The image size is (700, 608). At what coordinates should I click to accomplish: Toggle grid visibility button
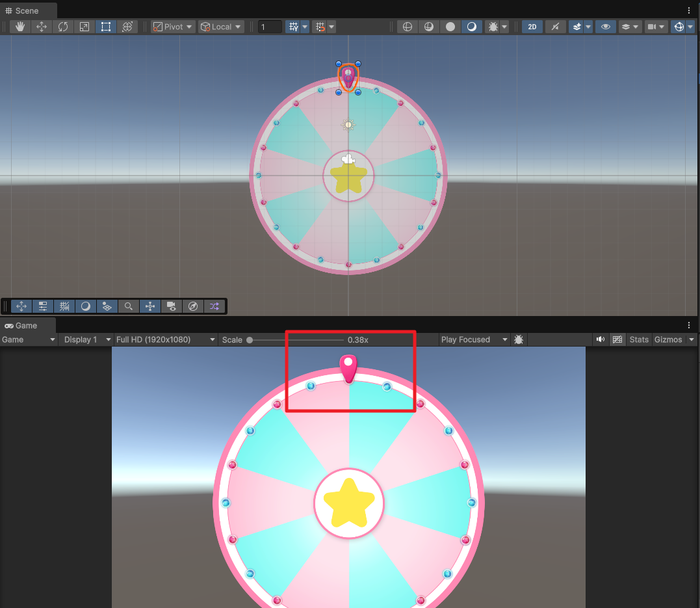click(x=293, y=27)
